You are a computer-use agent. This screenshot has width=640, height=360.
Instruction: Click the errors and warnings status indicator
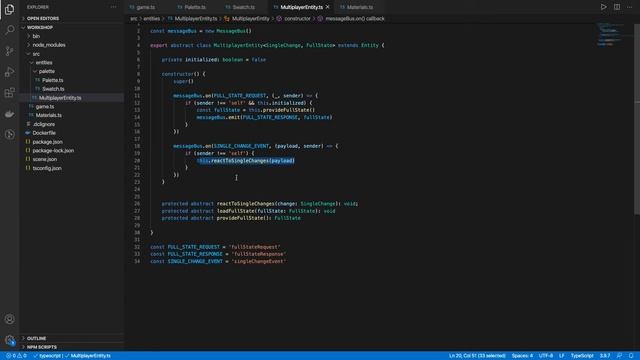click(16, 356)
